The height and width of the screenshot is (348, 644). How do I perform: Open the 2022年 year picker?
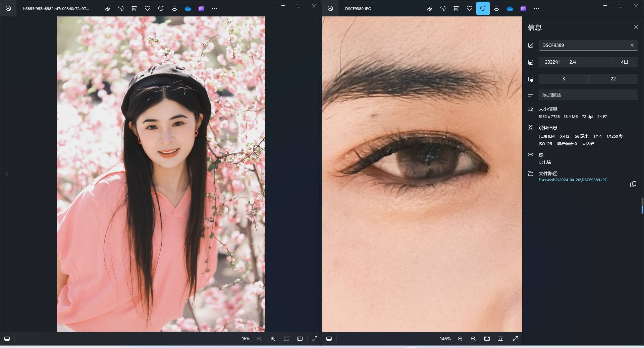[552, 62]
